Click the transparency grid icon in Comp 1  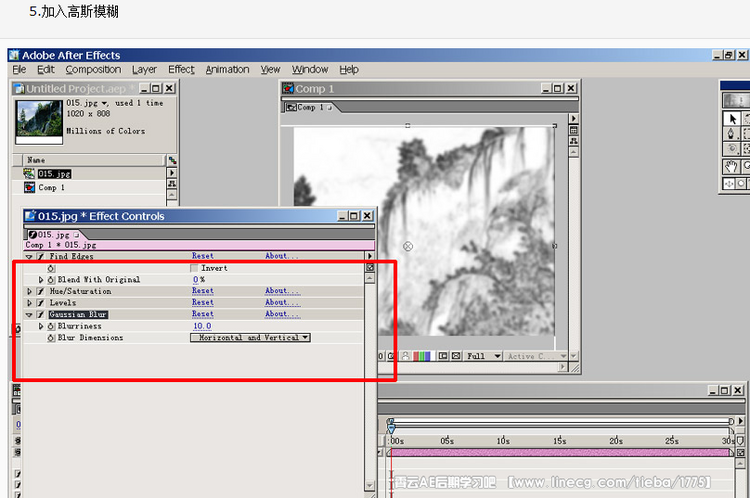(456, 356)
